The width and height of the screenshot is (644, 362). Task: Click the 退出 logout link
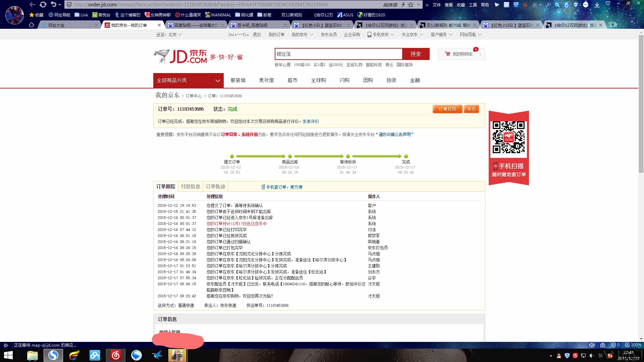pyautogui.click(x=257, y=35)
